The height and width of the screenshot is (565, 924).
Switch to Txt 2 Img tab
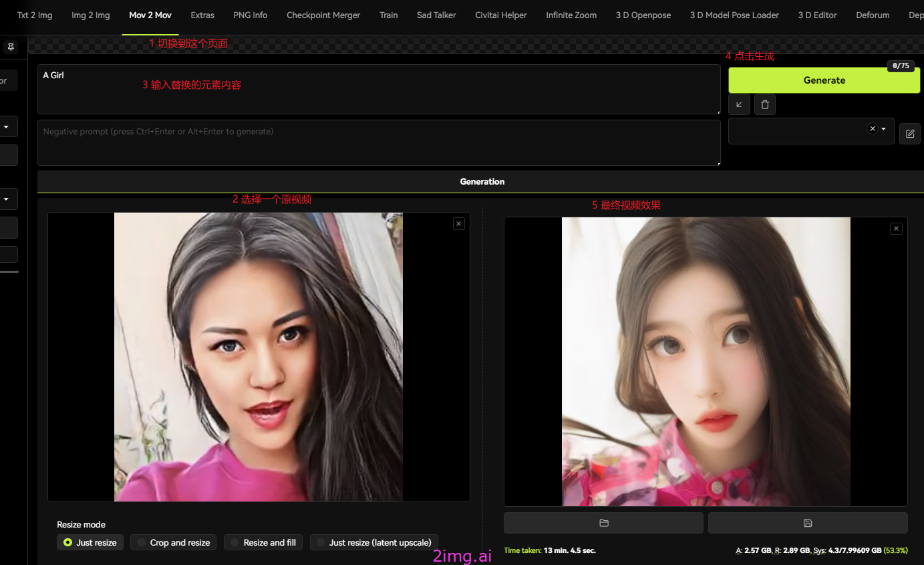(x=35, y=15)
